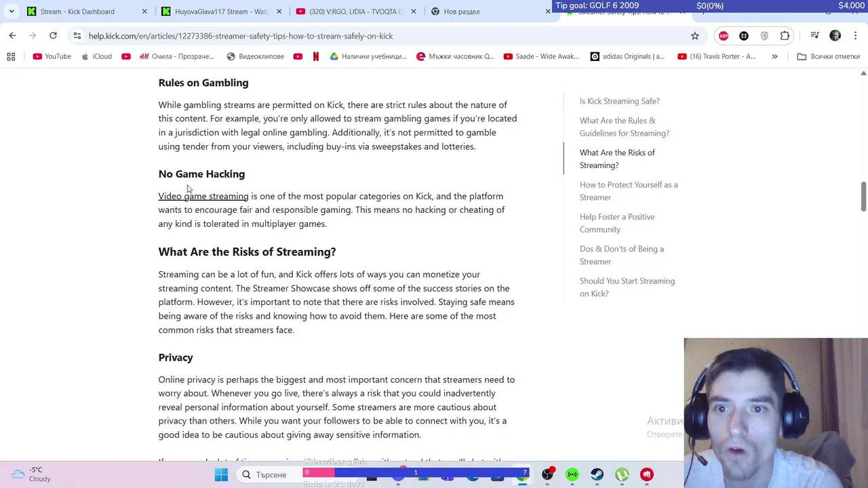
Task: Open the apps grid in the bookmarks bar
Action: [11, 56]
